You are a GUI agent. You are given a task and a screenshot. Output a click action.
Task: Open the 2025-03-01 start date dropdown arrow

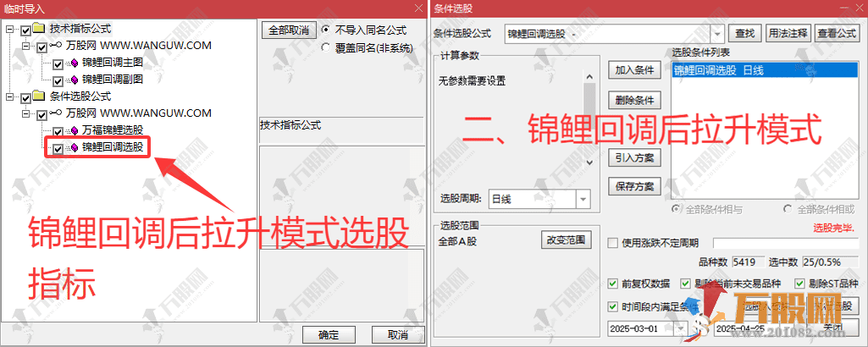[680, 328]
